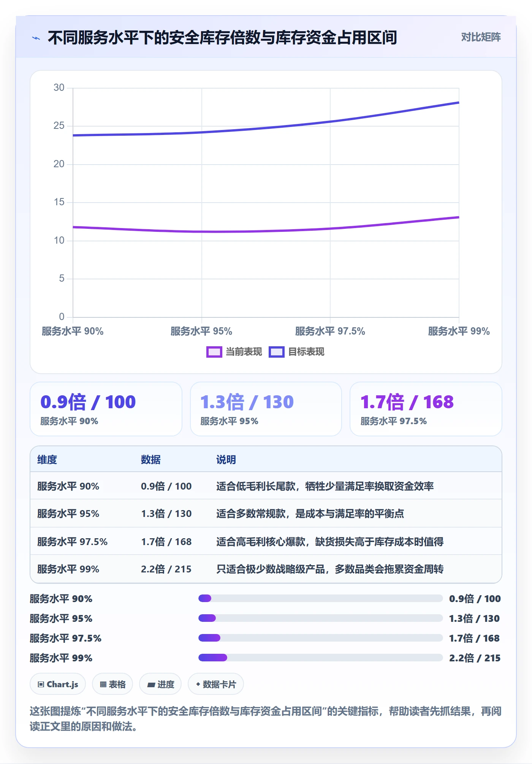The image size is (532, 764).
Task: Select table cell 服务水平 95%
Action: click(68, 514)
